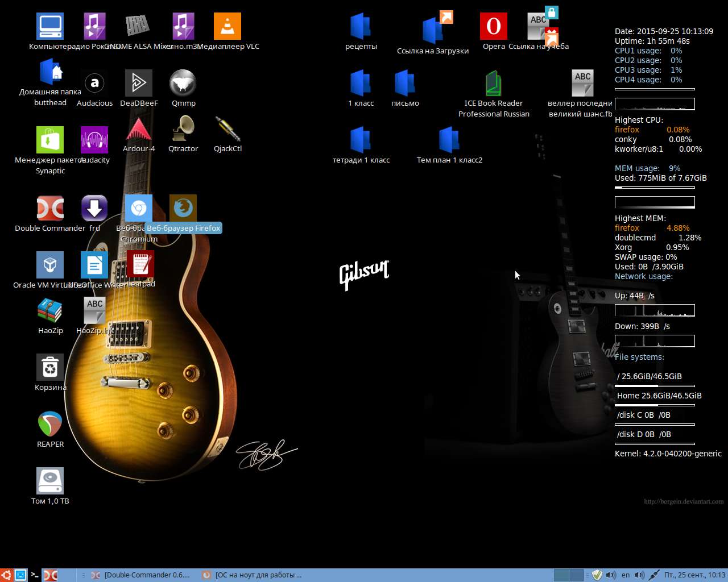728x582 pixels.
Task: Open the Корзина trash icon
Action: click(50, 368)
